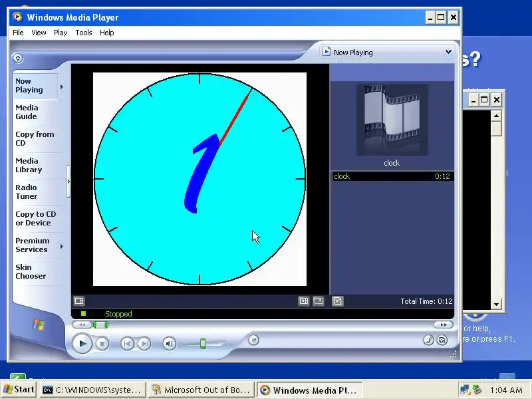Collapse the taskbar side handle
The width and height of the screenshot is (532, 399).
tap(68, 182)
